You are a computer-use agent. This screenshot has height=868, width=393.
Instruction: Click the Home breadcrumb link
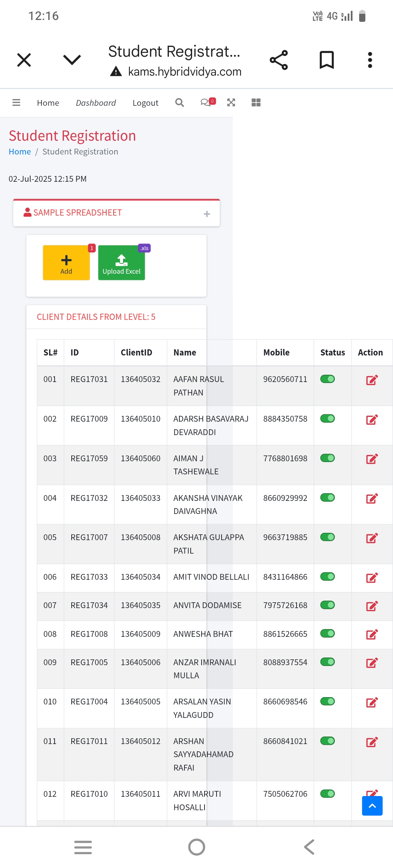[x=20, y=152]
